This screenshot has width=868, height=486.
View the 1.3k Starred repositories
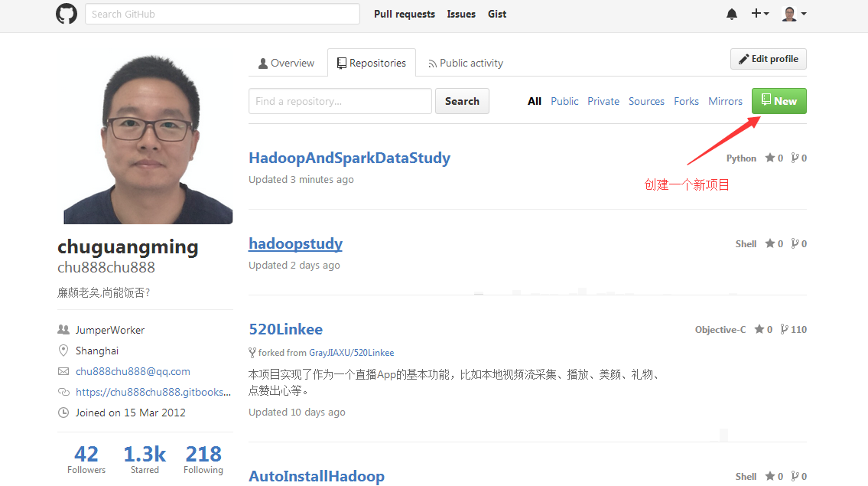(x=145, y=460)
